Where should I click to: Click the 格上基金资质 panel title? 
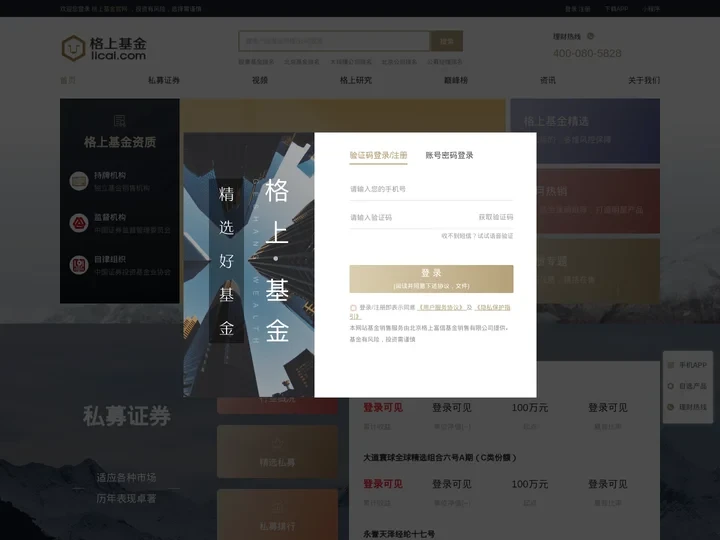[x=120, y=142]
